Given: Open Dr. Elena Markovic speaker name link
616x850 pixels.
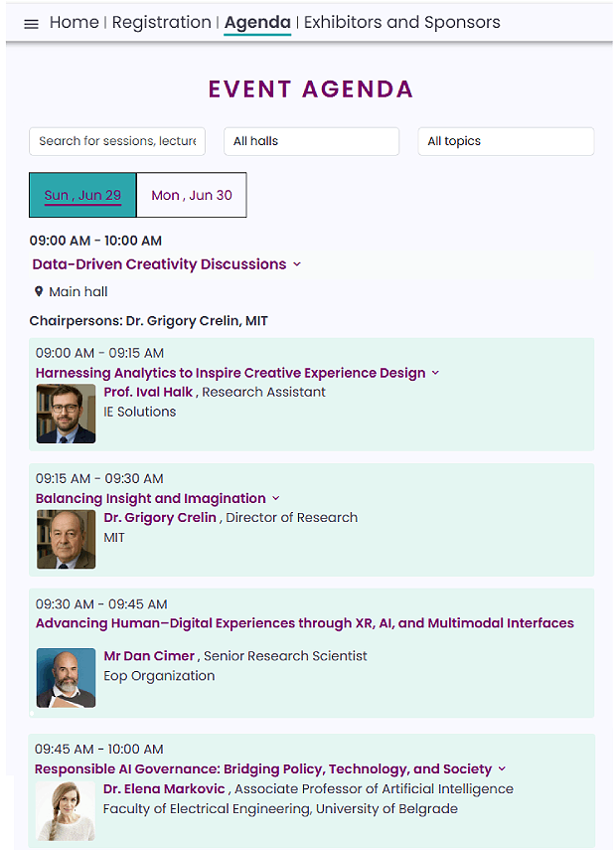Looking at the screenshot, I should pos(165,789).
